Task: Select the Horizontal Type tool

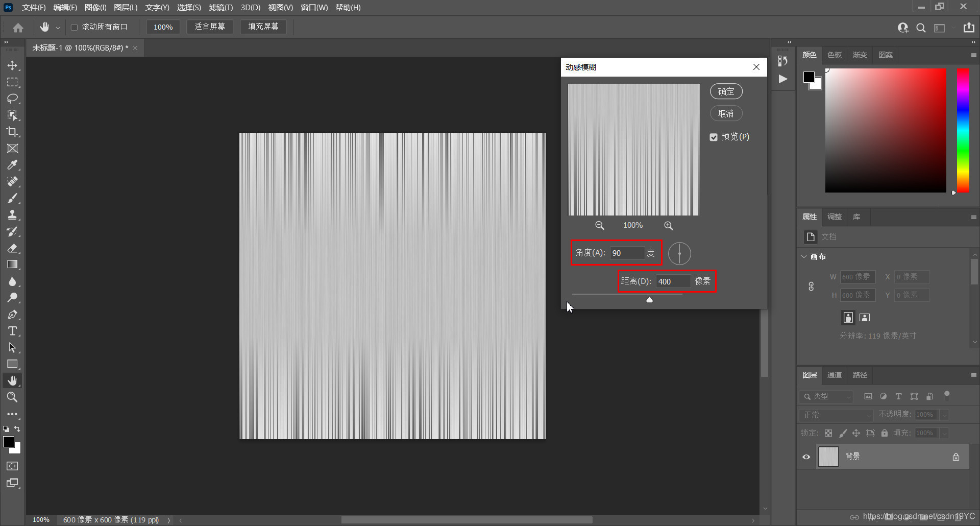Action: (x=12, y=331)
